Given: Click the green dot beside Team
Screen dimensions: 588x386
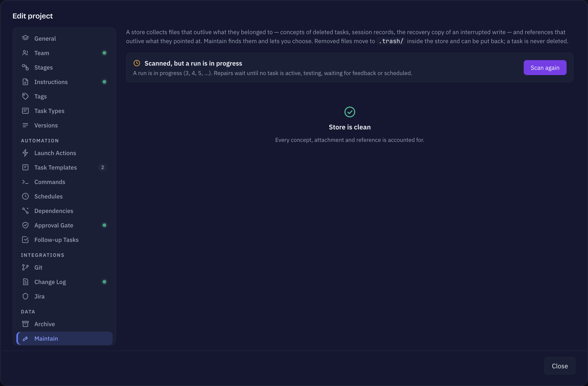Looking at the screenshot, I should tap(104, 53).
